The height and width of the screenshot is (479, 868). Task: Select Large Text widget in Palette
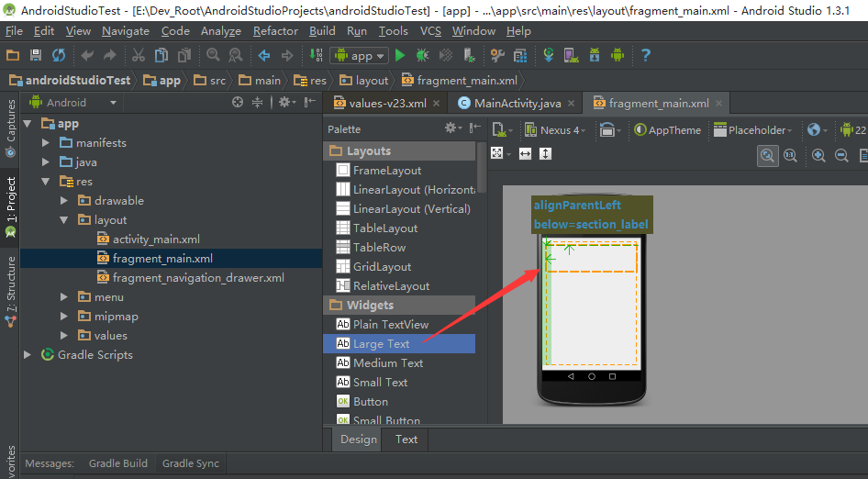point(381,344)
